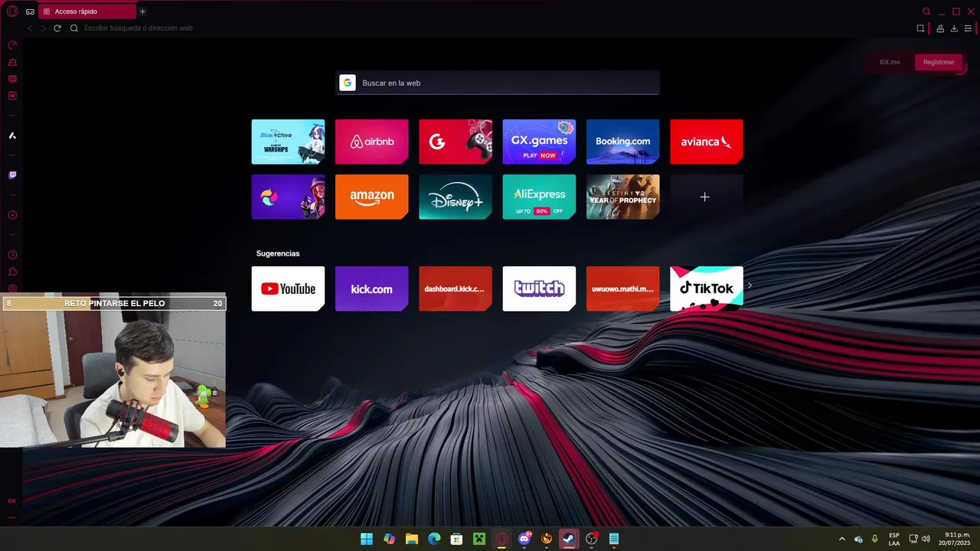Open the GX Corner controller icon
Image resolution: width=980 pixels, height=551 pixels.
coord(30,11)
